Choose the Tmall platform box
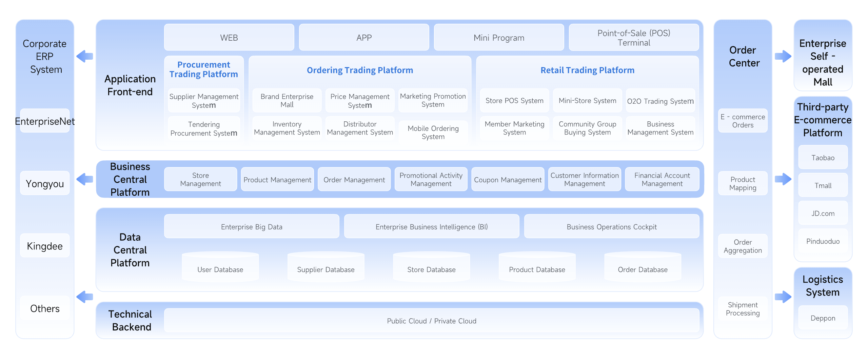The width and height of the screenshot is (868, 363). pyautogui.click(x=823, y=185)
